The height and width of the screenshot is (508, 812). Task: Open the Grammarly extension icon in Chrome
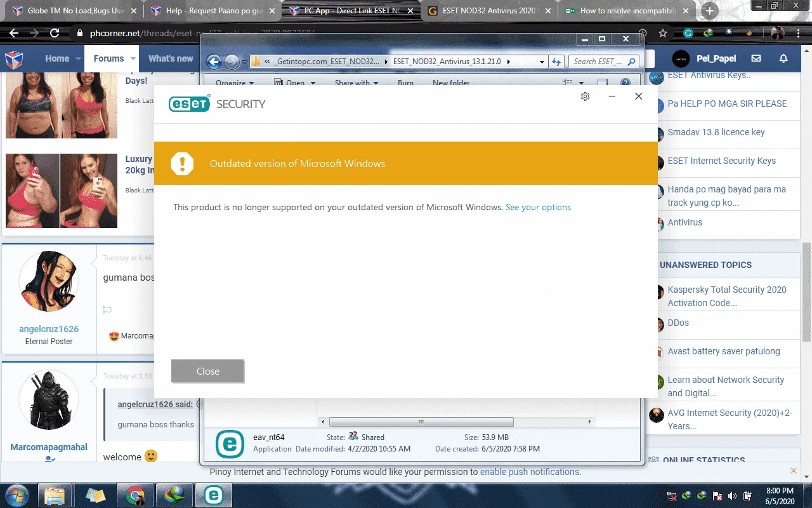point(688,33)
